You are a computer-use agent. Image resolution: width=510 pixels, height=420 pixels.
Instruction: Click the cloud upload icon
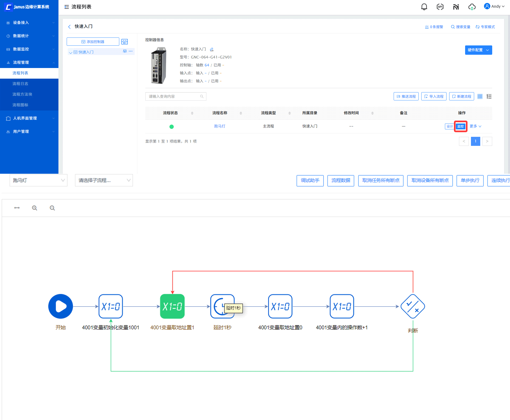(472, 7)
